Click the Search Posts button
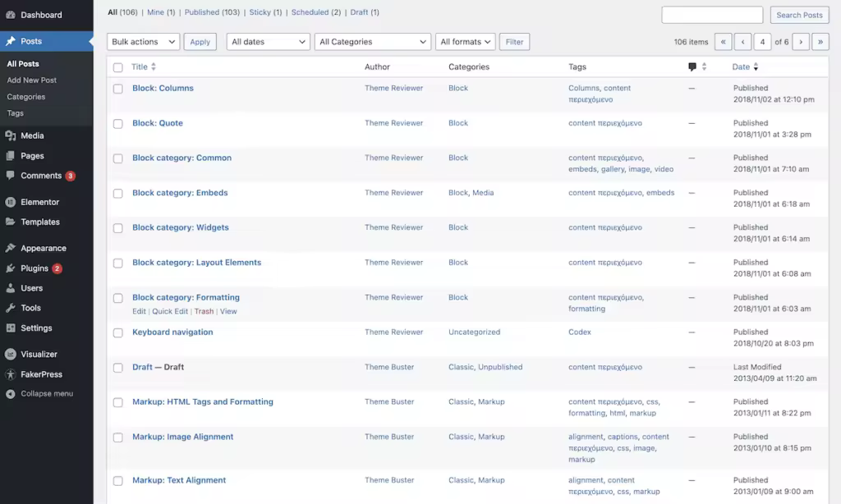 tap(799, 15)
